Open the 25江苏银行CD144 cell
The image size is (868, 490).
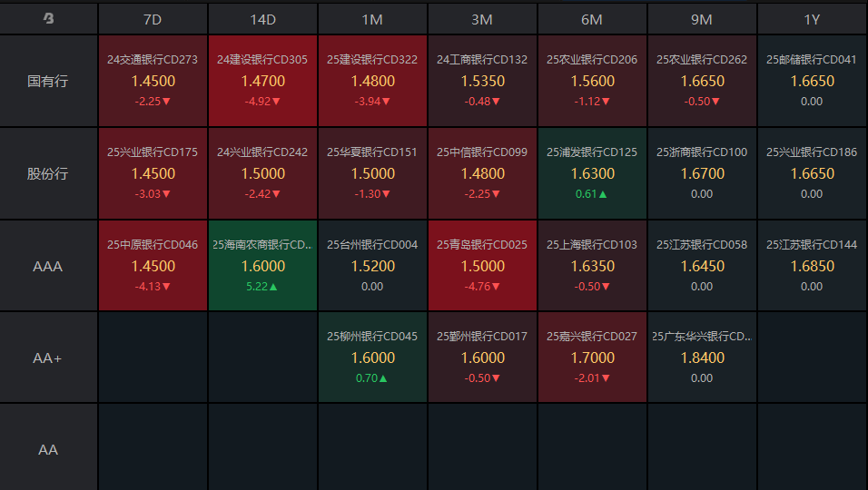tap(812, 266)
